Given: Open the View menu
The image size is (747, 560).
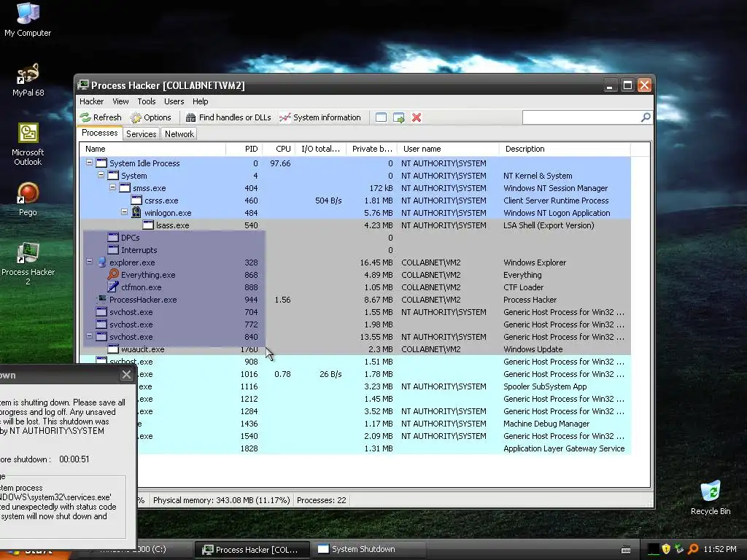Looking at the screenshot, I should [x=120, y=101].
